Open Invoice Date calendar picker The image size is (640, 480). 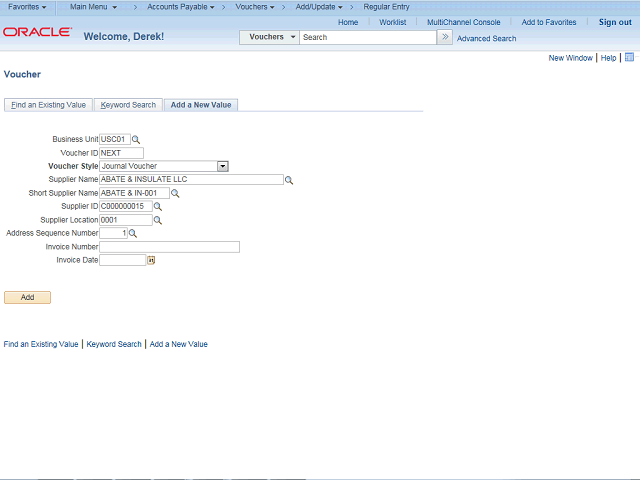pos(151,260)
